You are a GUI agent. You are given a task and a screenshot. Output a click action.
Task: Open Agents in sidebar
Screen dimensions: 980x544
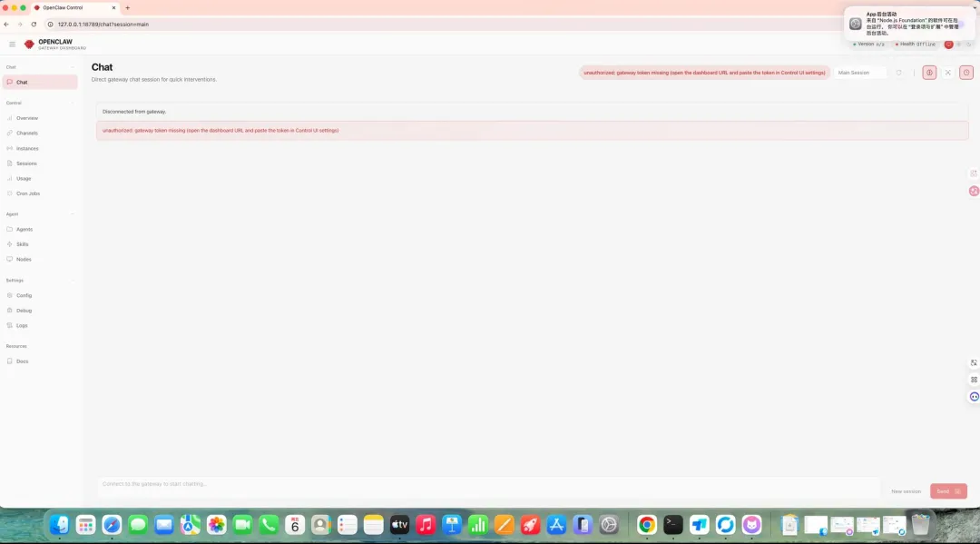pyautogui.click(x=40, y=230)
